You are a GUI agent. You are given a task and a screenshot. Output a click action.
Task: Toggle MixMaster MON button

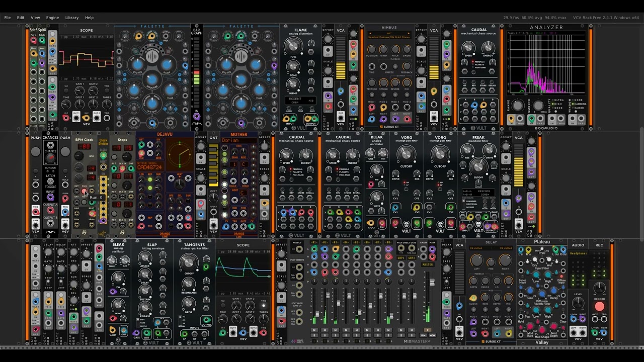(432, 335)
